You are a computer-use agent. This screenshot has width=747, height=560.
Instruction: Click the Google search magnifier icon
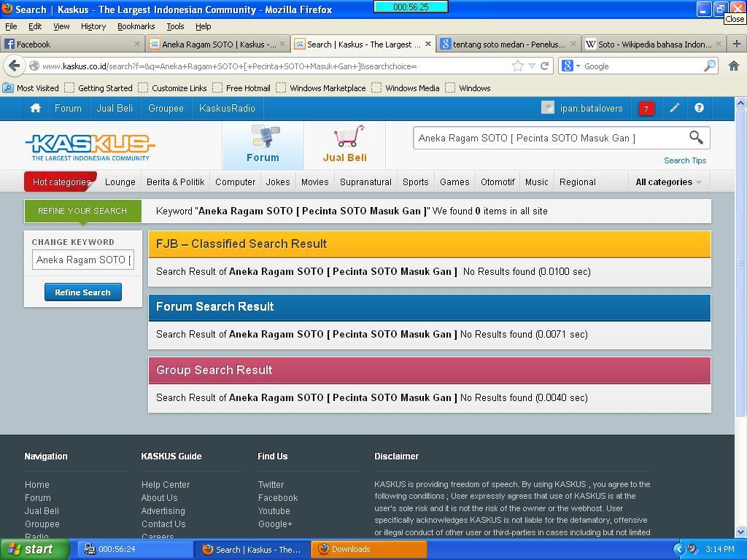pos(709,66)
